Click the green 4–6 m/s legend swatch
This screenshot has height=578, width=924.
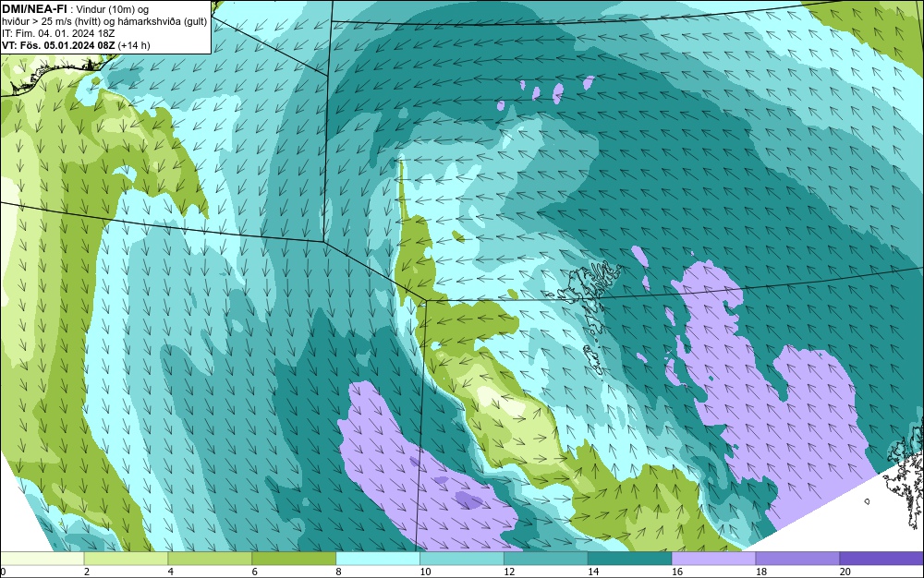(210, 559)
